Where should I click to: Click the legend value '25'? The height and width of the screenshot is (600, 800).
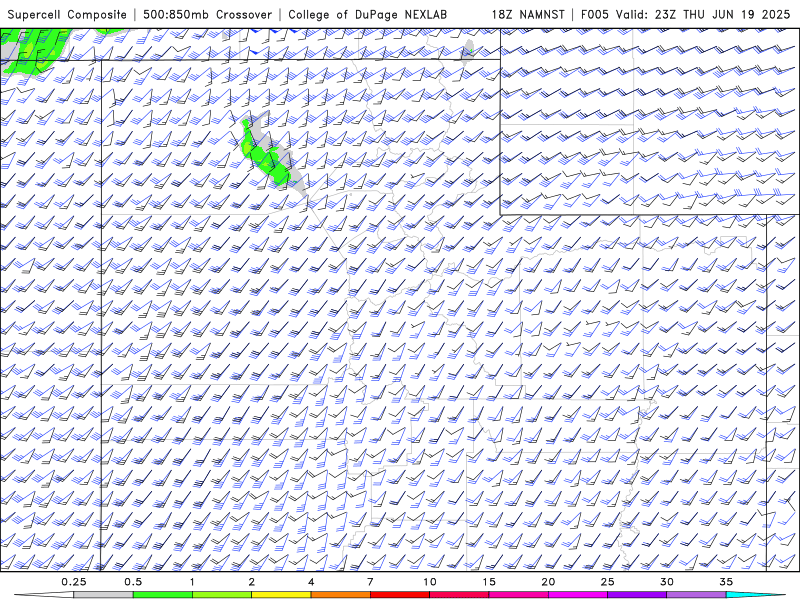(x=607, y=582)
